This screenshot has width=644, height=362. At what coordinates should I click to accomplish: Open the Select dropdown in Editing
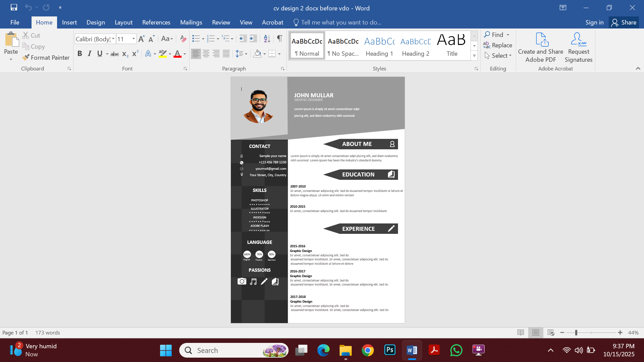[x=498, y=56]
